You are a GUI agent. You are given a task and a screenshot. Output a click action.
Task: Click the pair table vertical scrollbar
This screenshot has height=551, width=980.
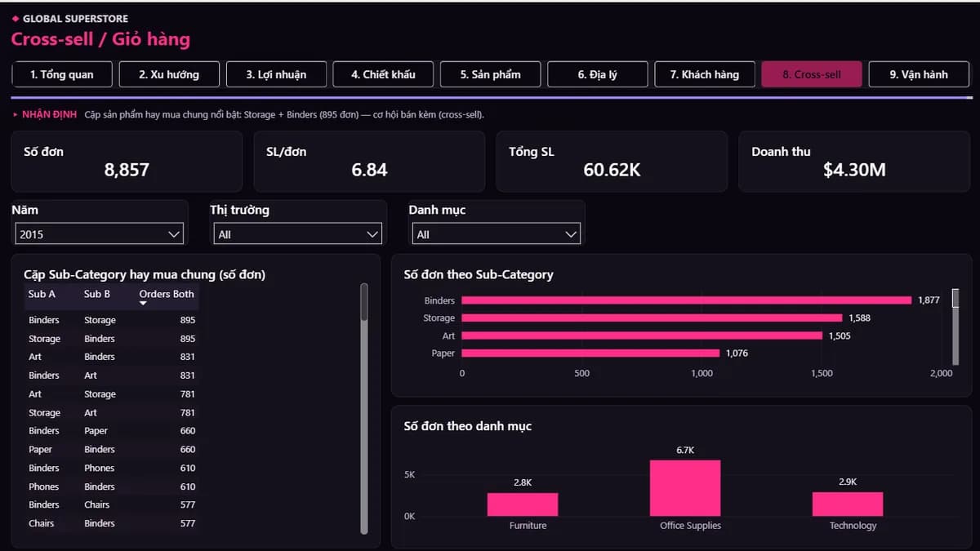coord(364,408)
